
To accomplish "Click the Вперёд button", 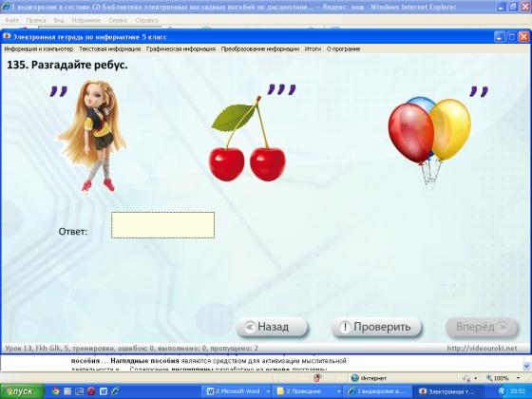I will point(483,327).
